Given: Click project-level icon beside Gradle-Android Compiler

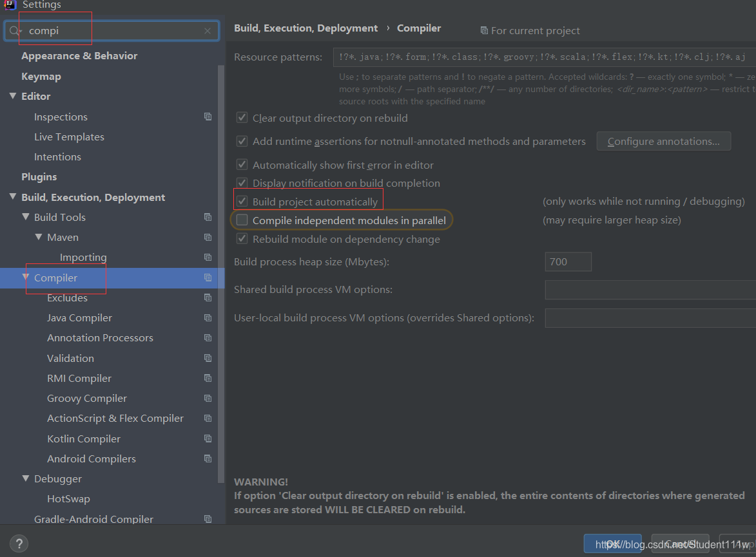Looking at the screenshot, I should (x=208, y=519).
